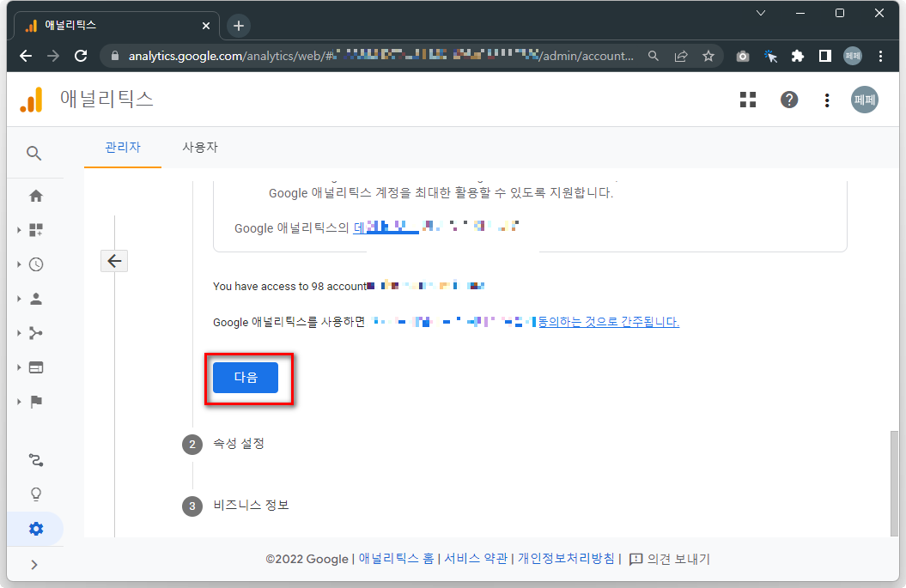Open the Behavior window icon in sidebar
This screenshot has width=906, height=588.
(x=36, y=367)
